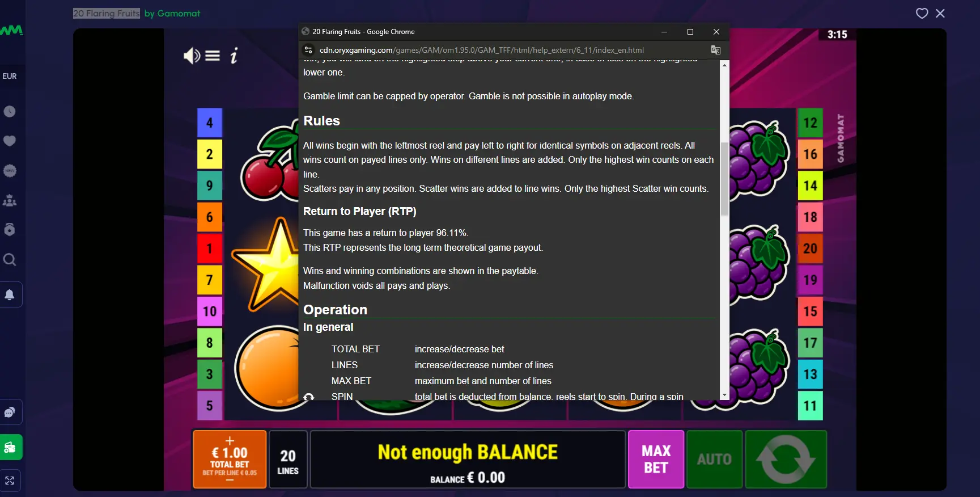Screen dimensions: 980x497
Task: Click the AUTO play button
Action: tap(714, 460)
